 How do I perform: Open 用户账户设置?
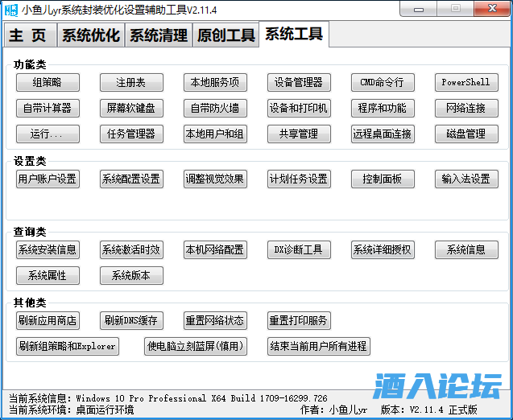coord(48,179)
